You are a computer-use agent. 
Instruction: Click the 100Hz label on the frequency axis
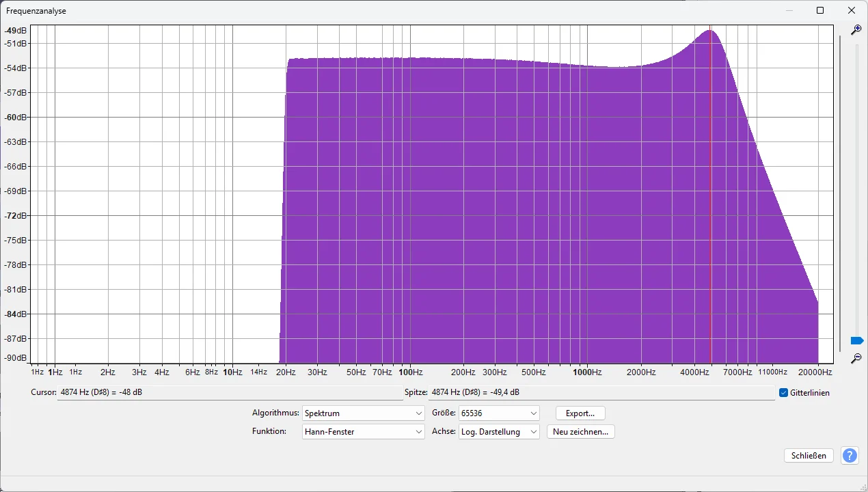410,372
